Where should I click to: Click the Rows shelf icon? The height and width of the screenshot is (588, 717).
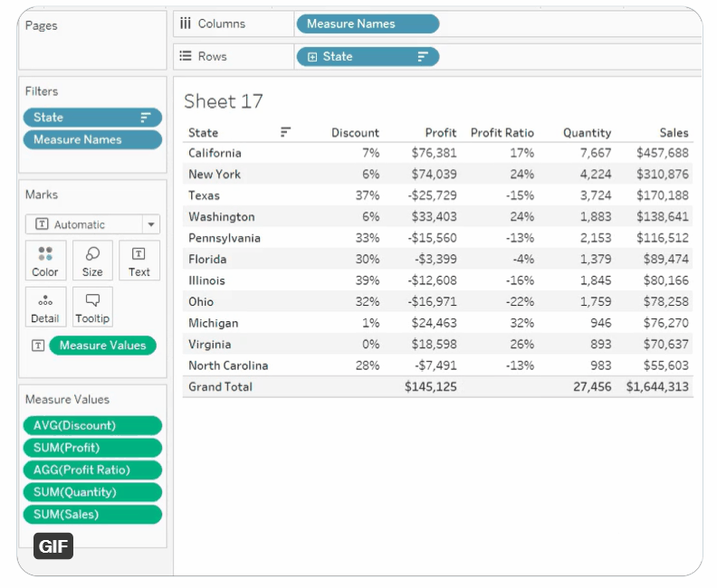coord(186,56)
